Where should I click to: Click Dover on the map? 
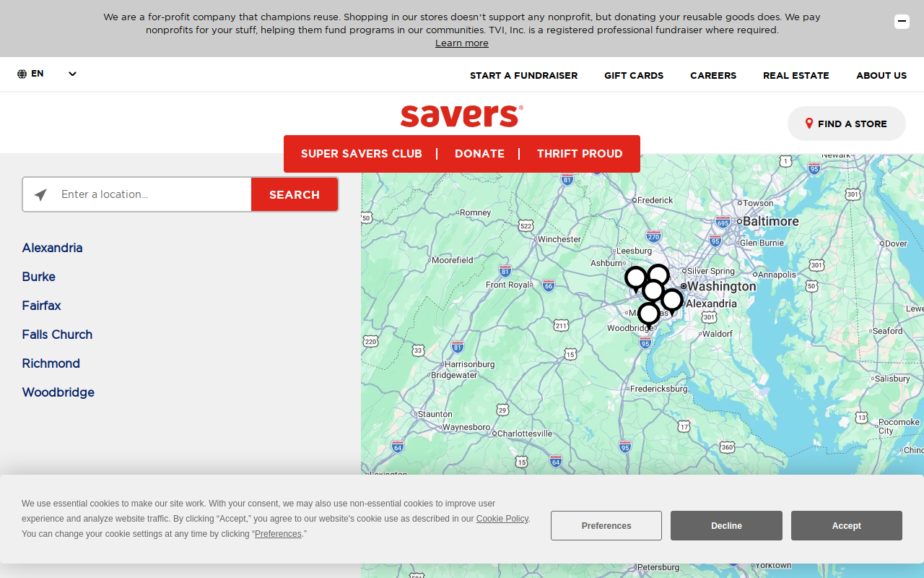coord(897,243)
